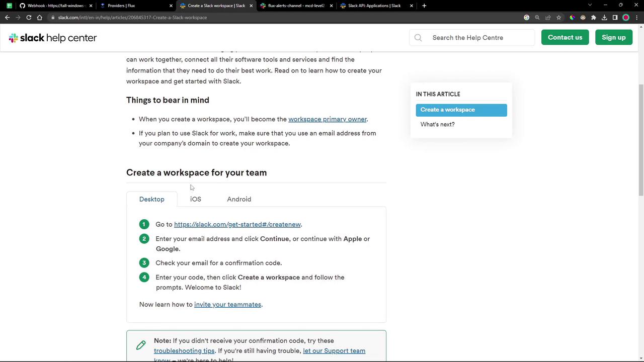Click the magnifier icon in Help Centre search
The width and height of the screenshot is (644, 362).
[418, 38]
